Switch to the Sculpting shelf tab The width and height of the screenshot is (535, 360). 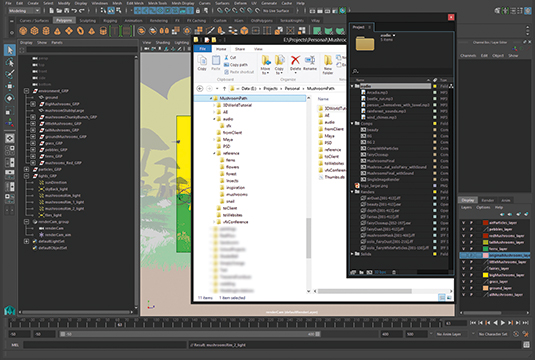[x=88, y=21]
